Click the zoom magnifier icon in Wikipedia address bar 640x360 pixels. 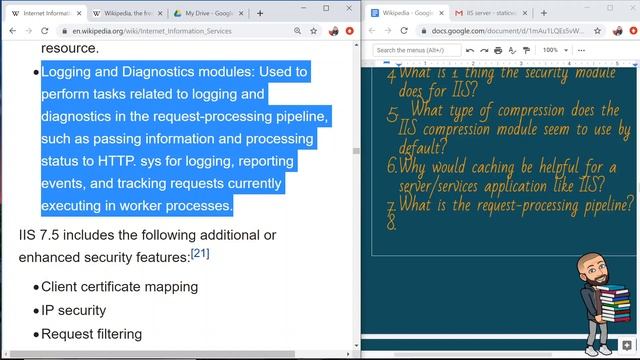click(x=298, y=31)
